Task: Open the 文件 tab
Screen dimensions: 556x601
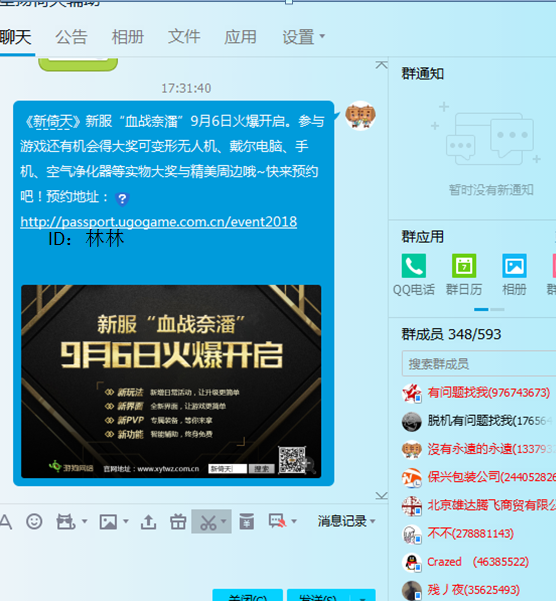Action: point(184,38)
